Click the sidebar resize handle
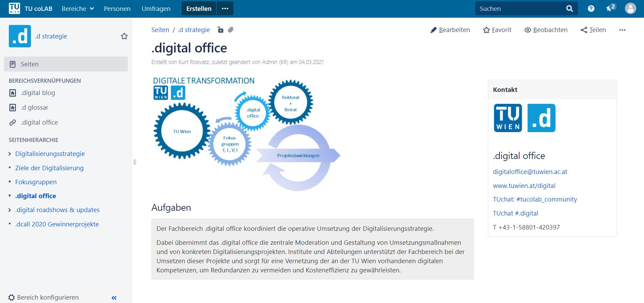Screen dimensions: 644x303 point(135,162)
